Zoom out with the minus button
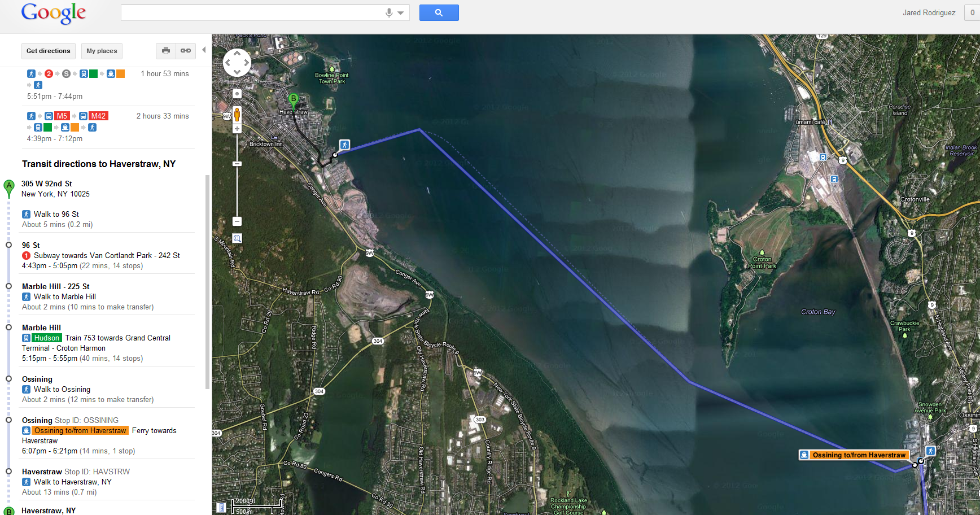 237,221
